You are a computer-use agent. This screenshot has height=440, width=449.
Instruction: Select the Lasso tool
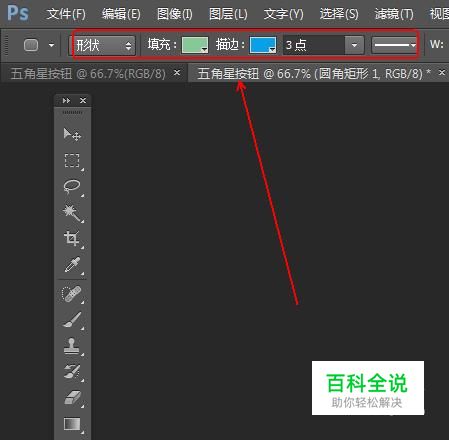click(72, 186)
